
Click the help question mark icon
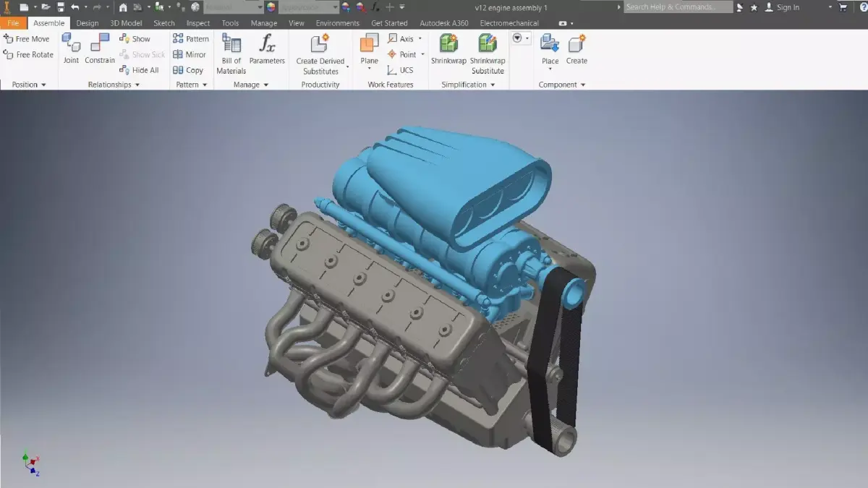tap(862, 7)
